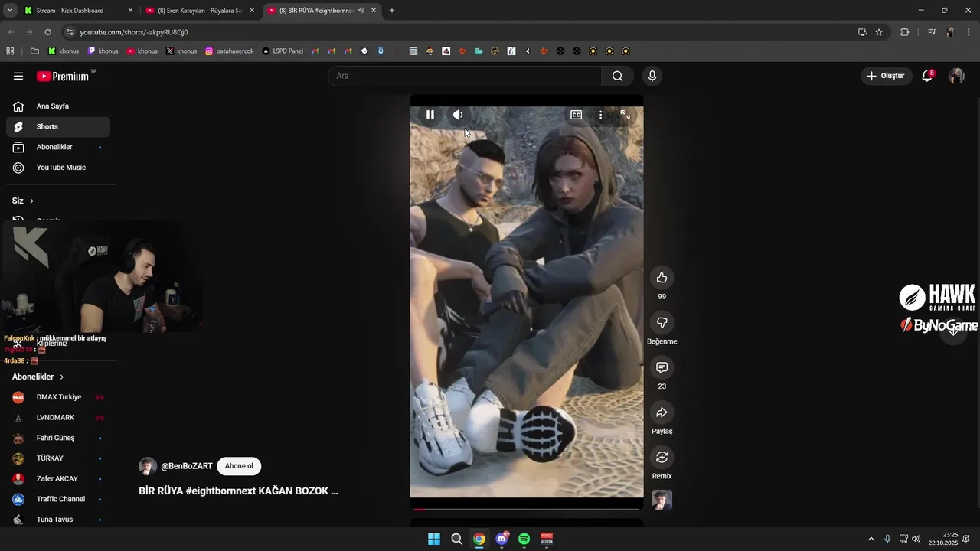Screen dimensions: 980x551
Task: Open the tab search dropdown
Action: tap(10, 11)
